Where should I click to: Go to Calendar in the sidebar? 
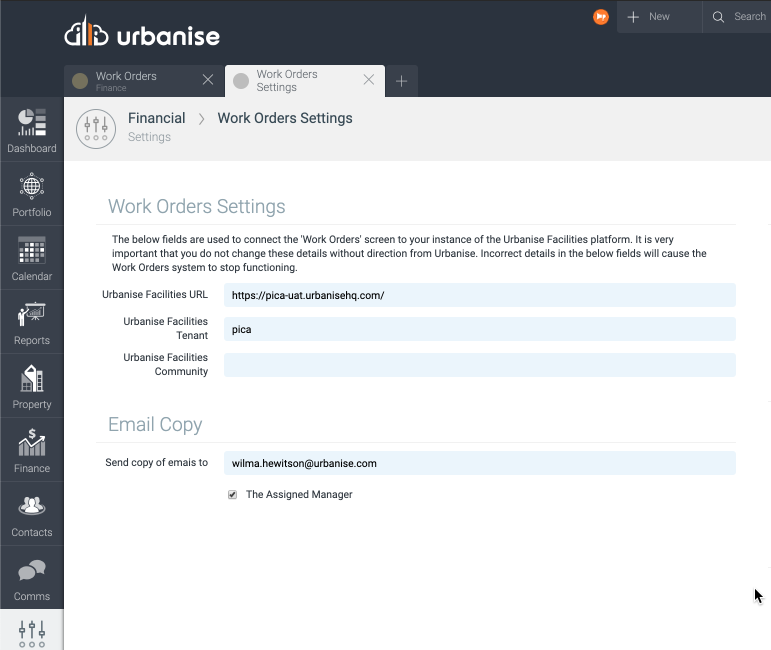32,258
